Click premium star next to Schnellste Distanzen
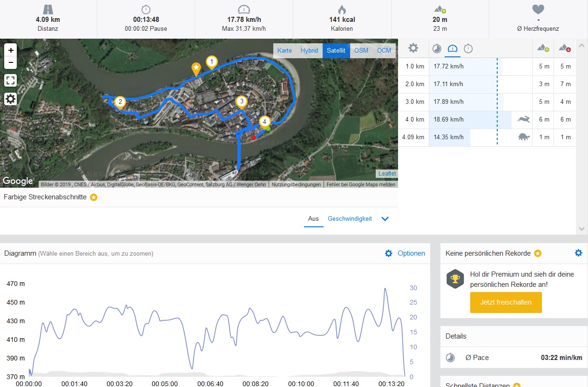The image size is (588, 387). click(x=516, y=386)
